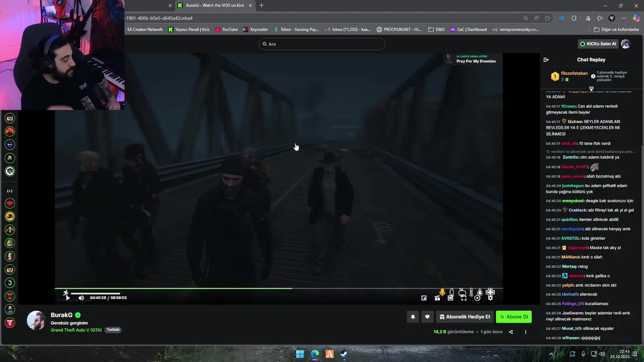The height and width of the screenshot is (362, 644).
Task: Toggle mini player view
Action: 424,298
